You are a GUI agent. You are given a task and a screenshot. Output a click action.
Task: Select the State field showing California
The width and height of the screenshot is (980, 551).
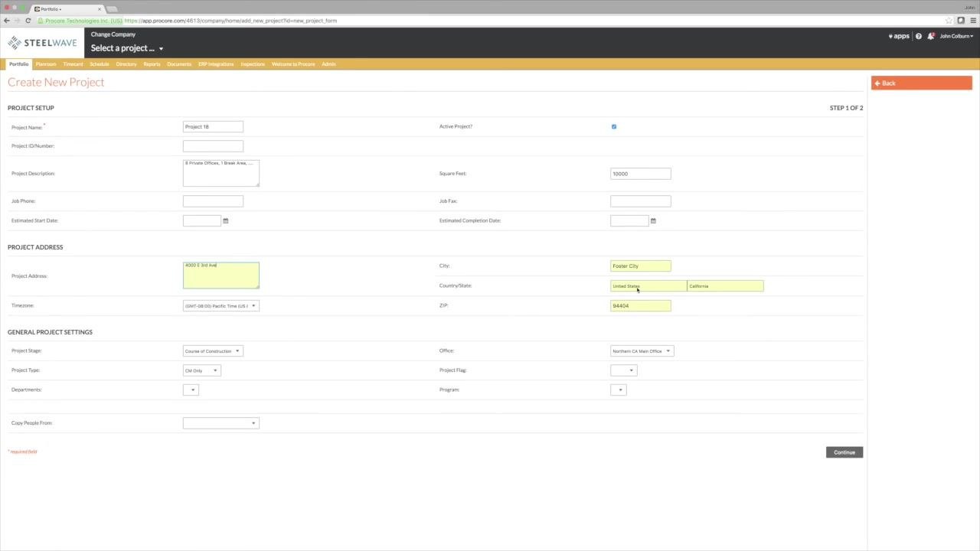tap(725, 286)
